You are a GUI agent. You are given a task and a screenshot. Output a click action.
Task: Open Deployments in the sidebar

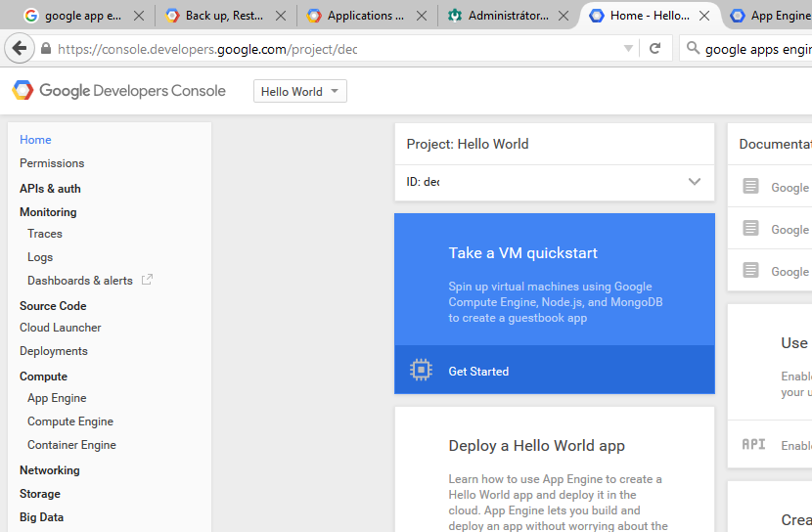[x=54, y=351]
